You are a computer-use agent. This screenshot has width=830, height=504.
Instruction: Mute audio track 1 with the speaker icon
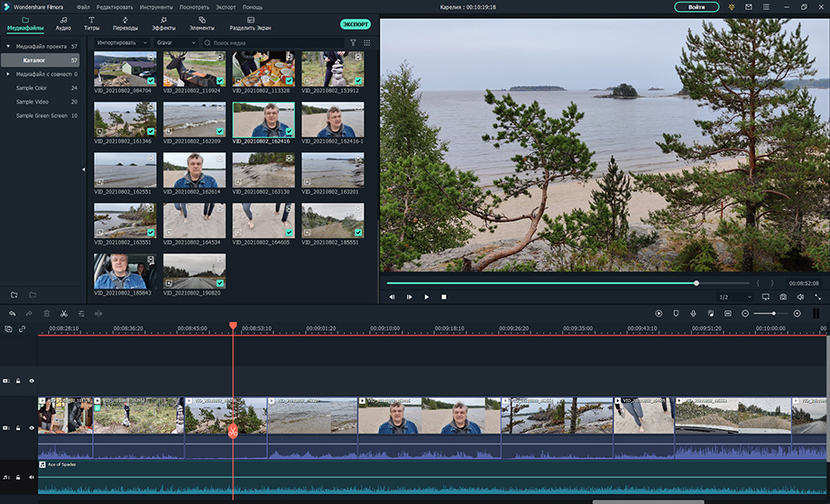(32, 477)
